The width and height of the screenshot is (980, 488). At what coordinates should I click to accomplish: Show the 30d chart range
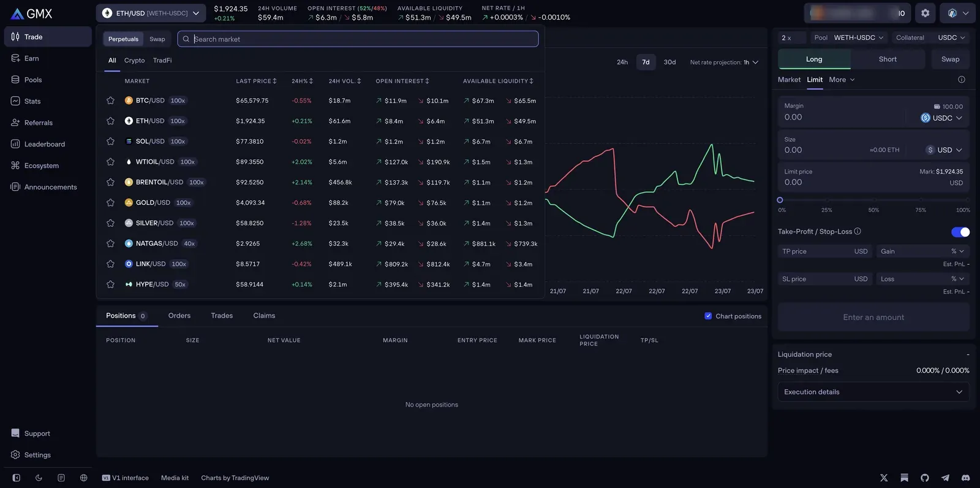tap(670, 62)
